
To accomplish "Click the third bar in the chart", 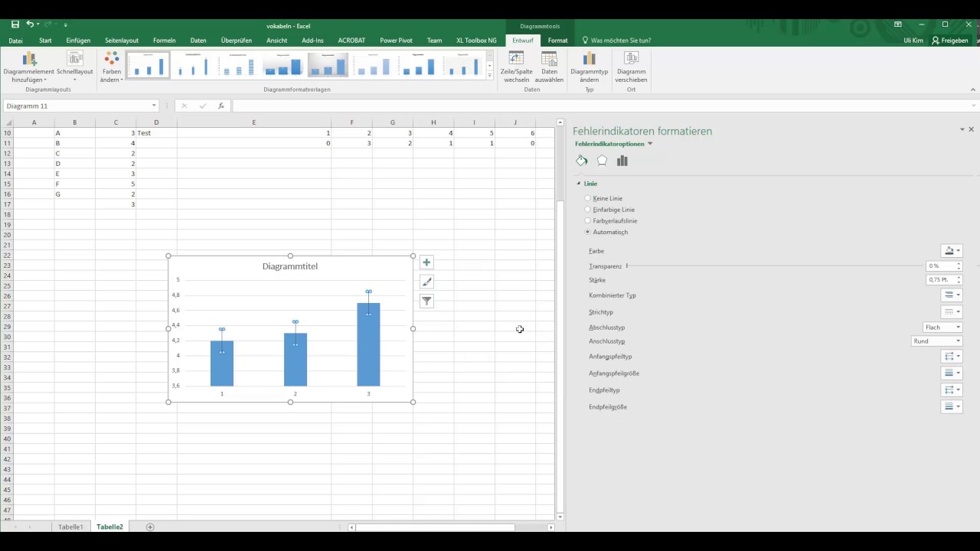I will coord(368,344).
